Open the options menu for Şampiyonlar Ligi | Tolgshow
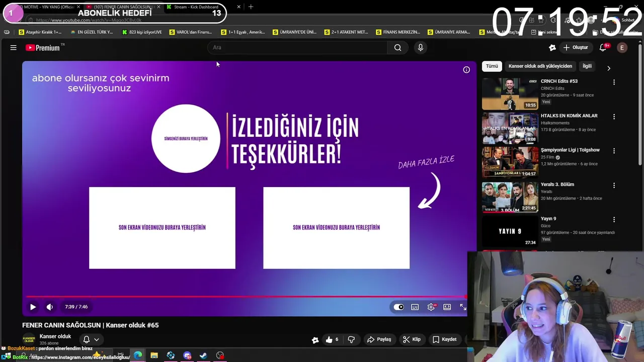644x362 pixels. 614,151
